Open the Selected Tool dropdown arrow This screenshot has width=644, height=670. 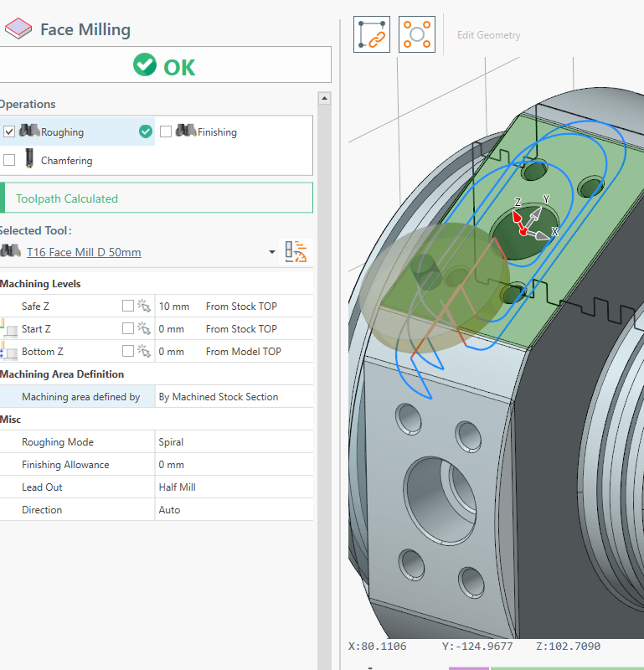pos(271,252)
